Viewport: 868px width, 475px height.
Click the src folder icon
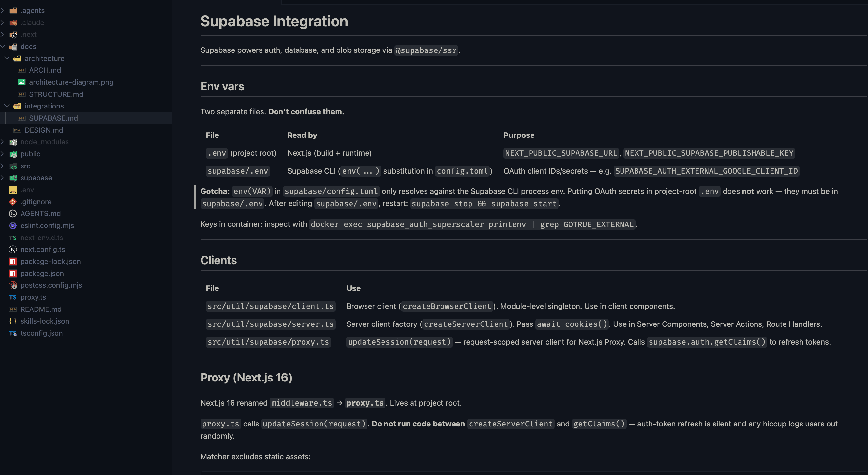pos(13,166)
